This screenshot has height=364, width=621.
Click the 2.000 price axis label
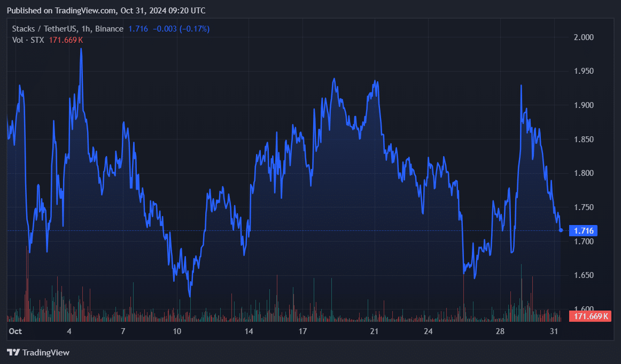click(x=584, y=37)
